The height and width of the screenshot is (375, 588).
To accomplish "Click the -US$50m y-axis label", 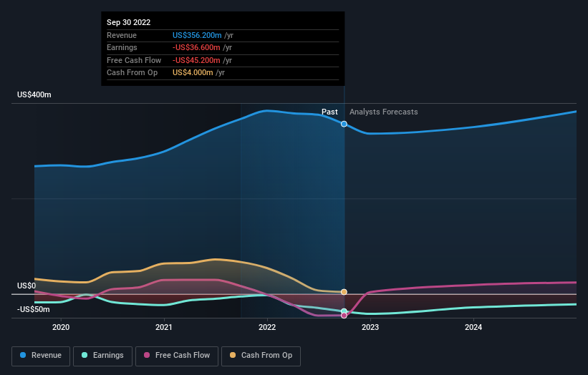I will [x=34, y=309].
